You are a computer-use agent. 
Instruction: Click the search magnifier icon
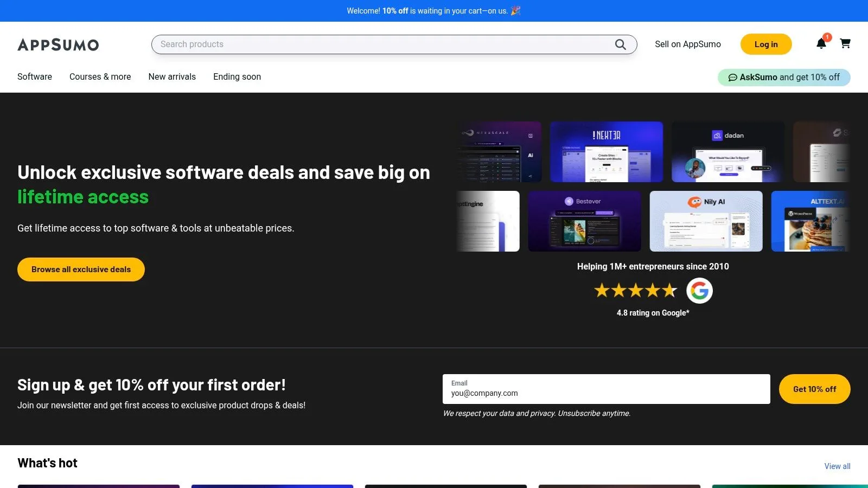click(x=620, y=44)
